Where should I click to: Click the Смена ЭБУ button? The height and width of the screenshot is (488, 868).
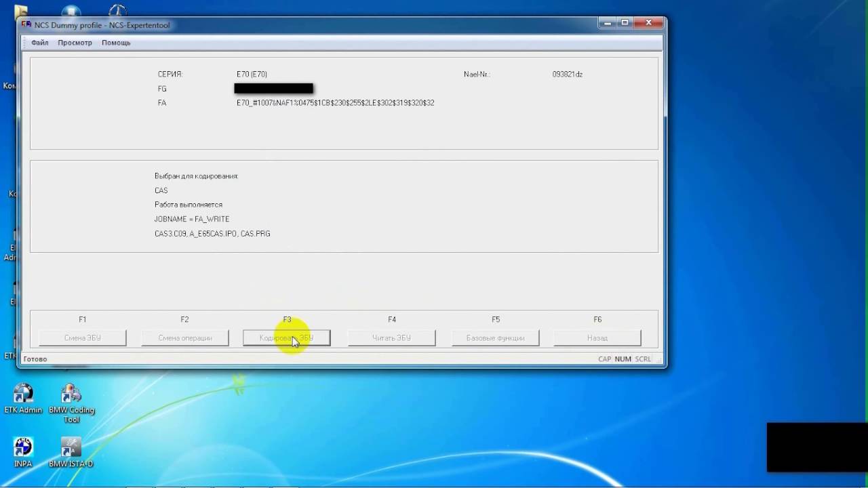click(x=83, y=338)
